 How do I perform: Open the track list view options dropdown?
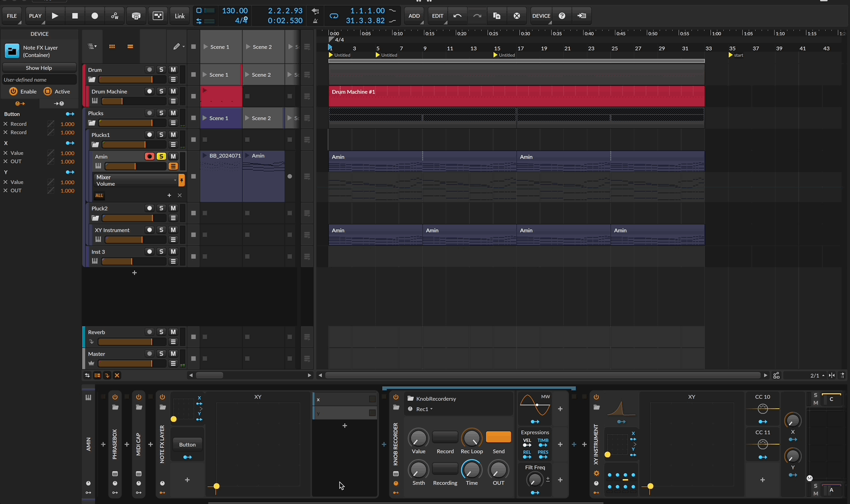click(x=92, y=46)
